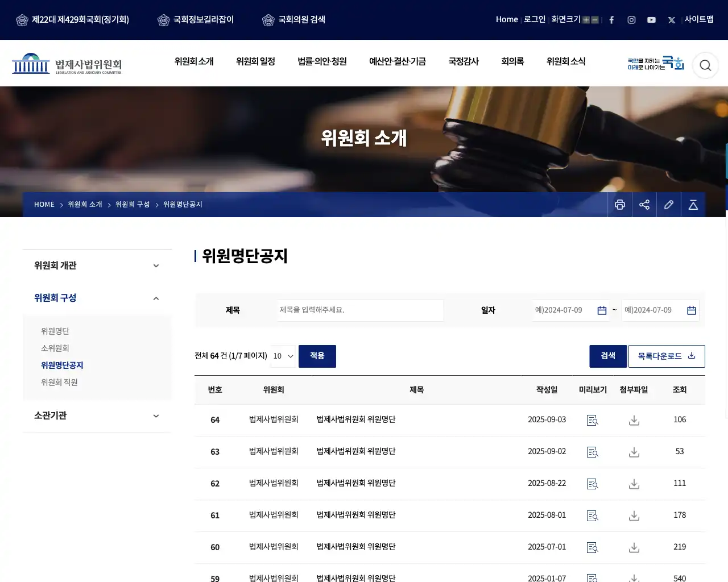Image resolution: width=728 pixels, height=582 pixels.
Task: Open site search with the magnifier icon
Action: 705,65
